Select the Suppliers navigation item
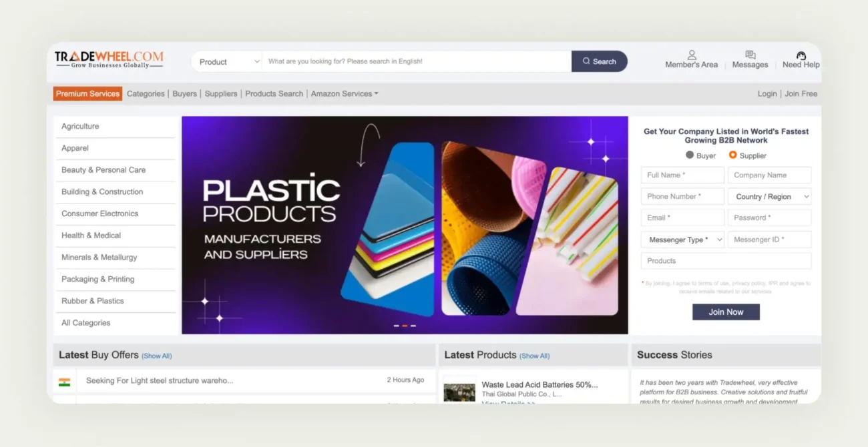The image size is (868, 447). (220, 93)
